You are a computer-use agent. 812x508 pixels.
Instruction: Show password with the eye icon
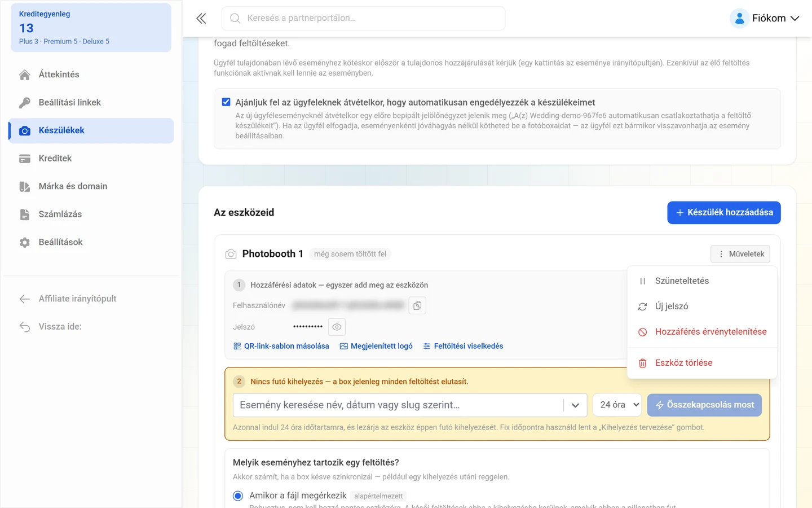(337, 327)
